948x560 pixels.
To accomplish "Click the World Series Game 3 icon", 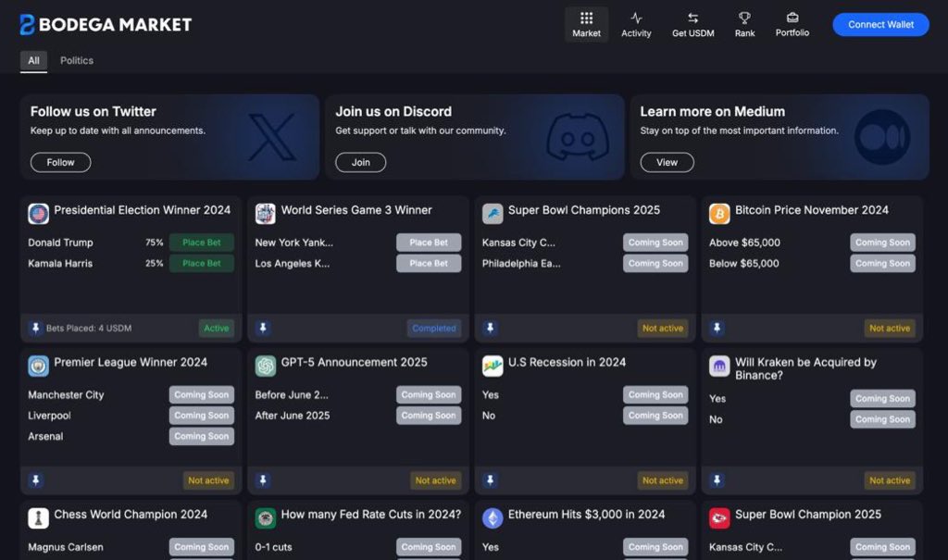I will 265,214.
